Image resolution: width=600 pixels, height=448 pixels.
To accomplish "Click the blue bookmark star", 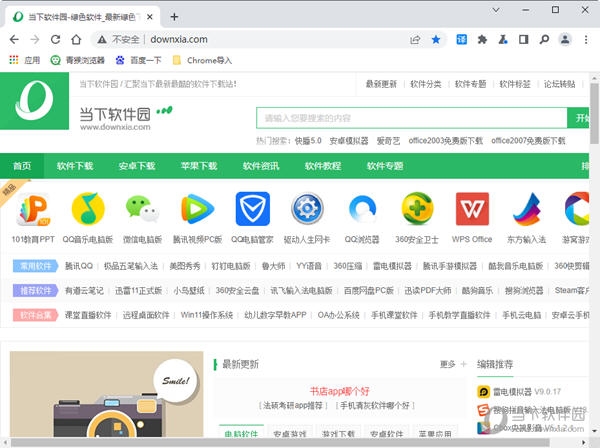I will pos(436,39).
